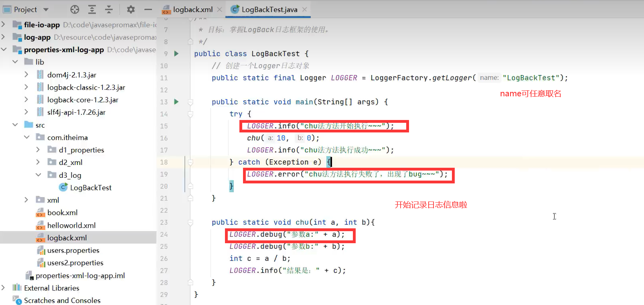This screenshot has height=305, width=644.
Task: Select users.properties file
Action: tap(73, 250)
